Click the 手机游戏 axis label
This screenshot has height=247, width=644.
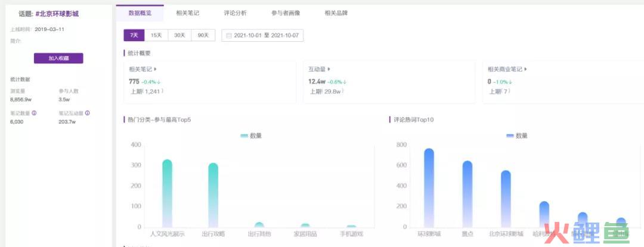pos(352,234)
